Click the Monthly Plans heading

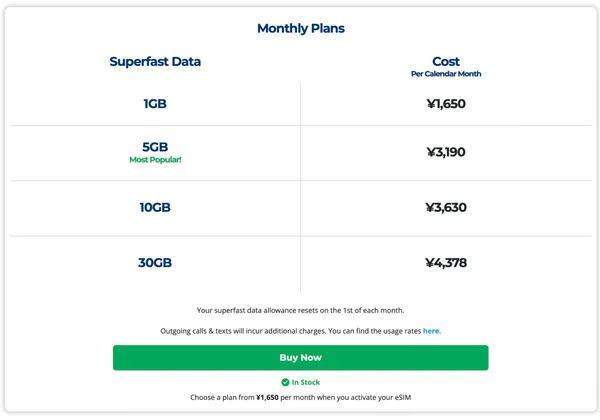300,29
